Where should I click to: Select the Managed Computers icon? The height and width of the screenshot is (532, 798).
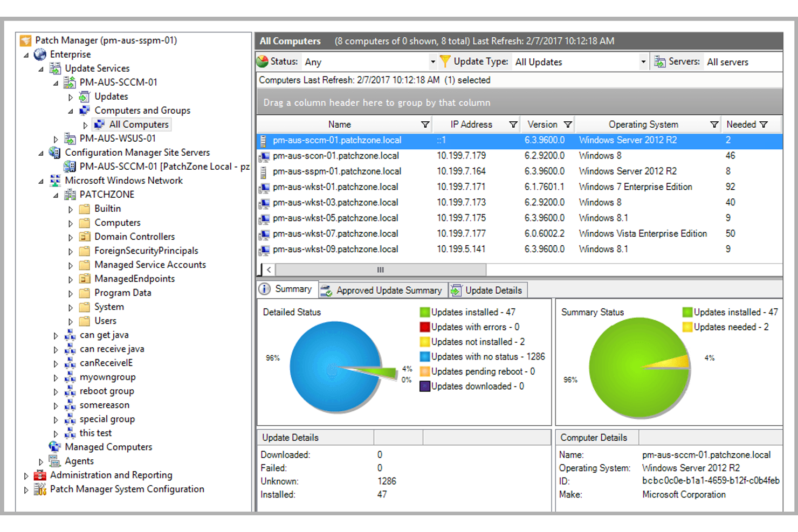click(54, 447)
